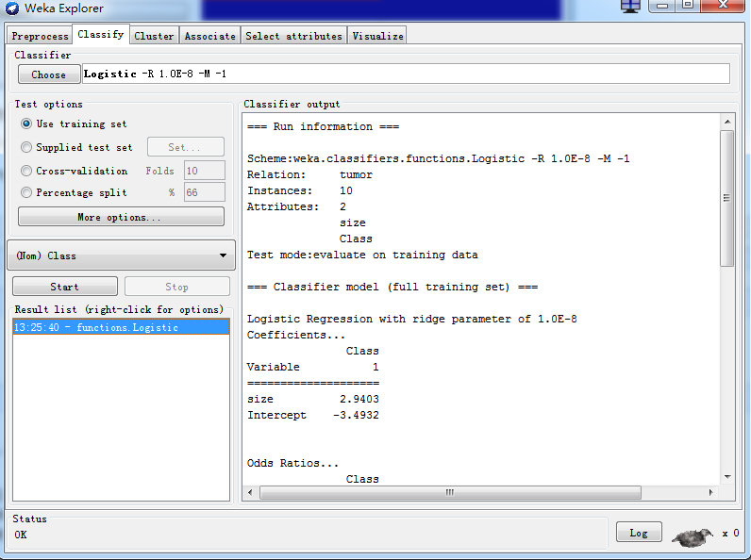Click the cross-validation Folds field

tap(205, 171)
